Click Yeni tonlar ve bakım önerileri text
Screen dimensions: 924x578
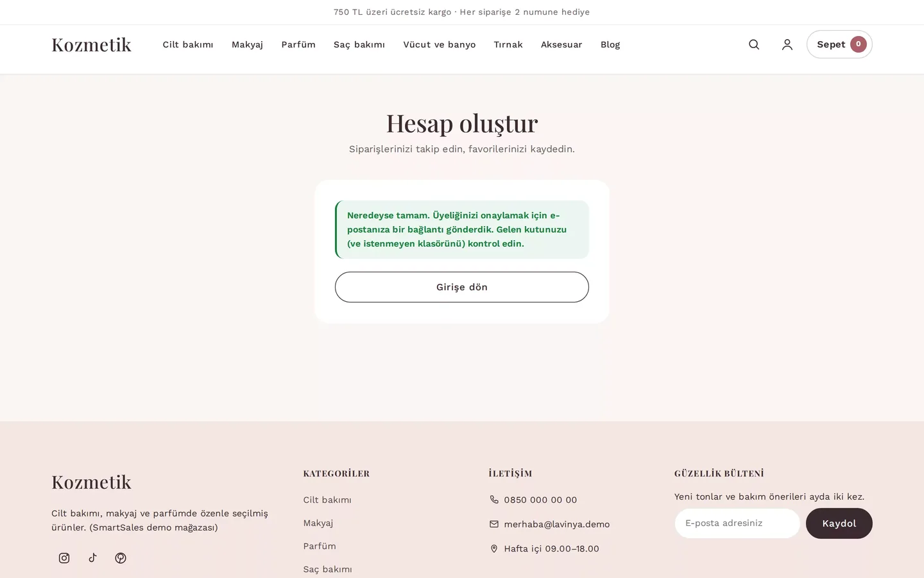tap(769, 496)
